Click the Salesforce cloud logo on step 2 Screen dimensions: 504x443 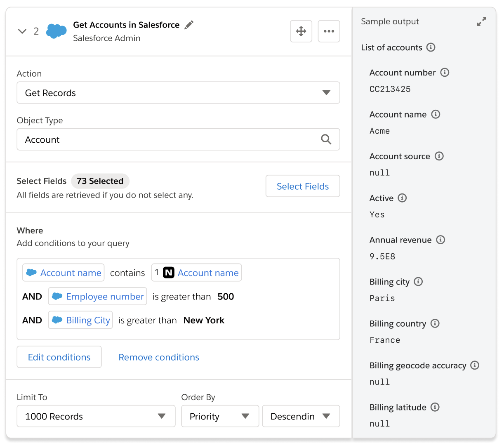pyautogui.click(x=56, y=31)
